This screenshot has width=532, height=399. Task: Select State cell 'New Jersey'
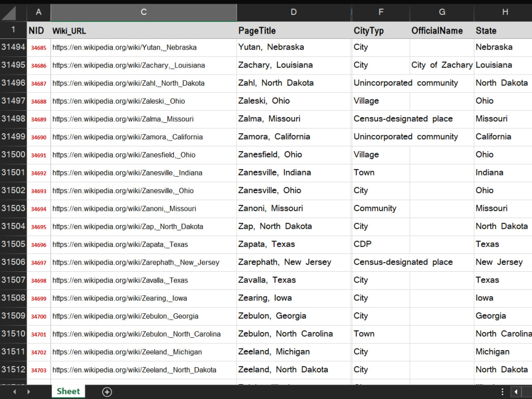pos(503,262)
